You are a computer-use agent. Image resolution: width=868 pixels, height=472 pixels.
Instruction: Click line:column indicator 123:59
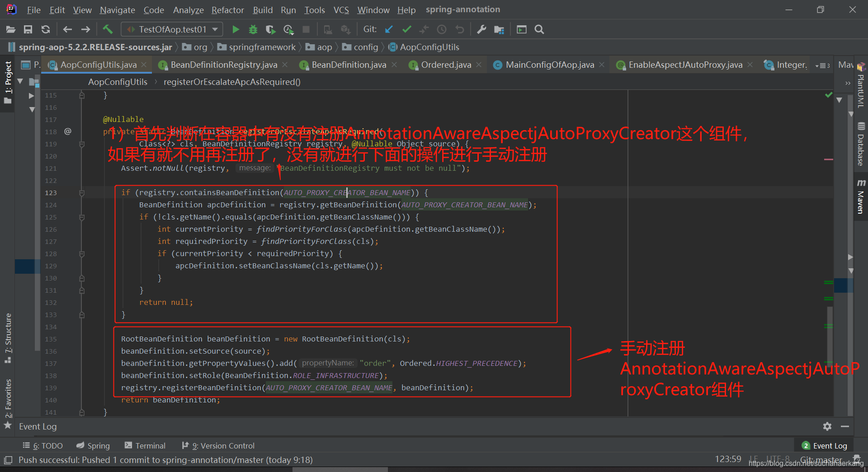point(728,459)
